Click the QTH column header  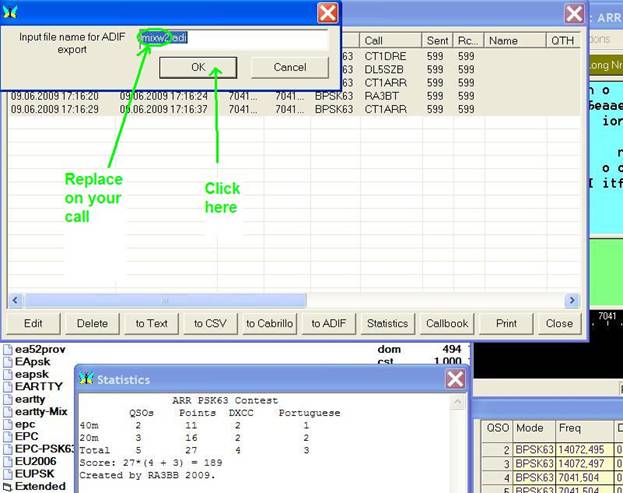pyautogui.click(x=562, y=41)
